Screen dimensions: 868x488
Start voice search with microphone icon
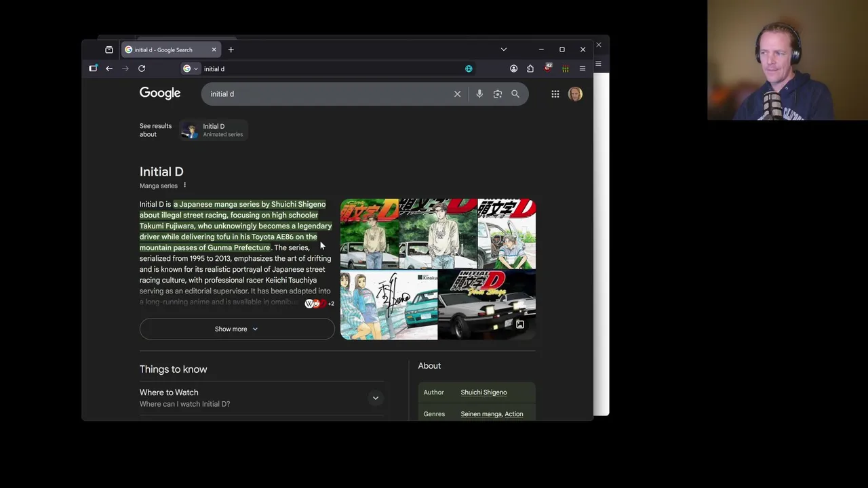pos(479,94)
